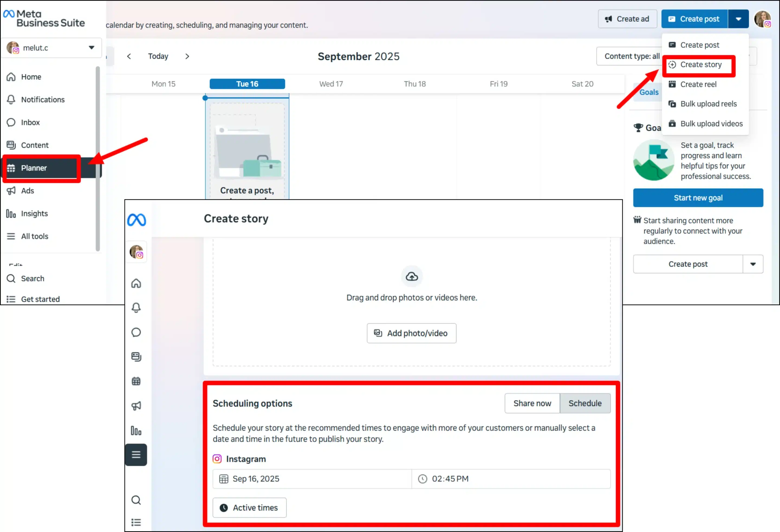Switch scheduling option to Share now

tap(532, 403)
